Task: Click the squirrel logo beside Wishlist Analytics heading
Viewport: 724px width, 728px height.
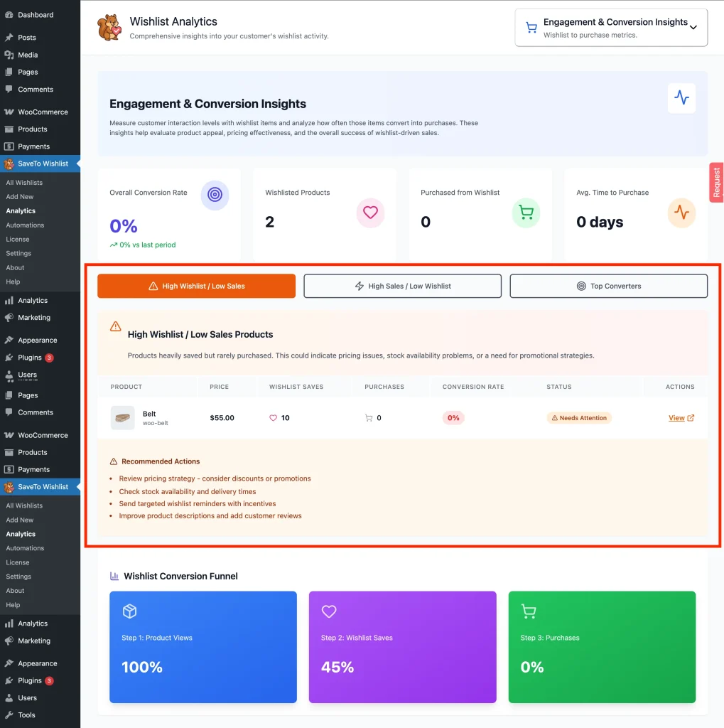Action: point(109,27)
